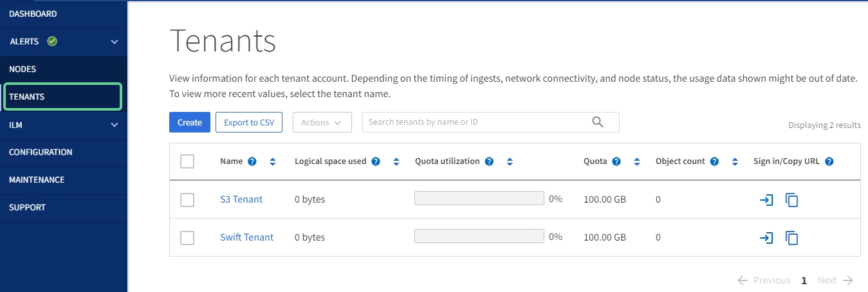Image resolution: width=868 pixels, height=292 pixels.
Task: Open the Actions dropdown
Action: [x=322, y=122]
